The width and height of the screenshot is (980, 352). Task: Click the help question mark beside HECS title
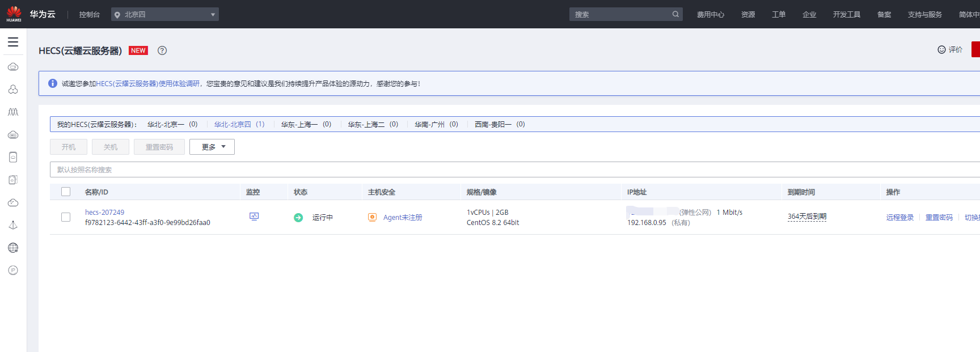162,50
